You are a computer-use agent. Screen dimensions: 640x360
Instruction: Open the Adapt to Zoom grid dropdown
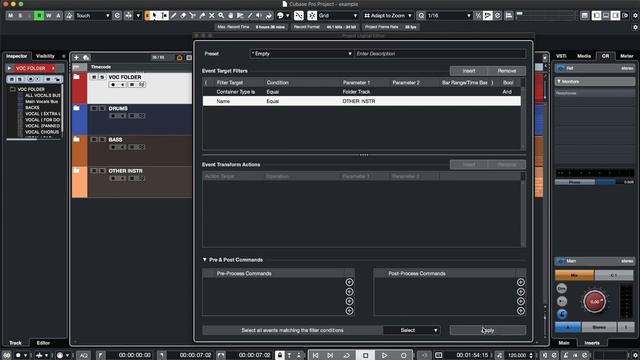click(388, 16)
